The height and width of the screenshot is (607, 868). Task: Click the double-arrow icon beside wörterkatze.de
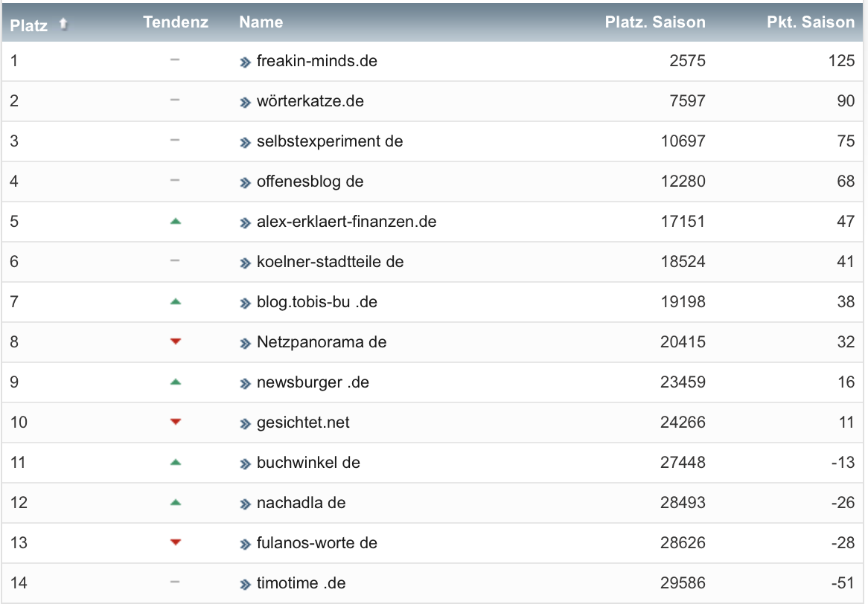coord(245,103)
